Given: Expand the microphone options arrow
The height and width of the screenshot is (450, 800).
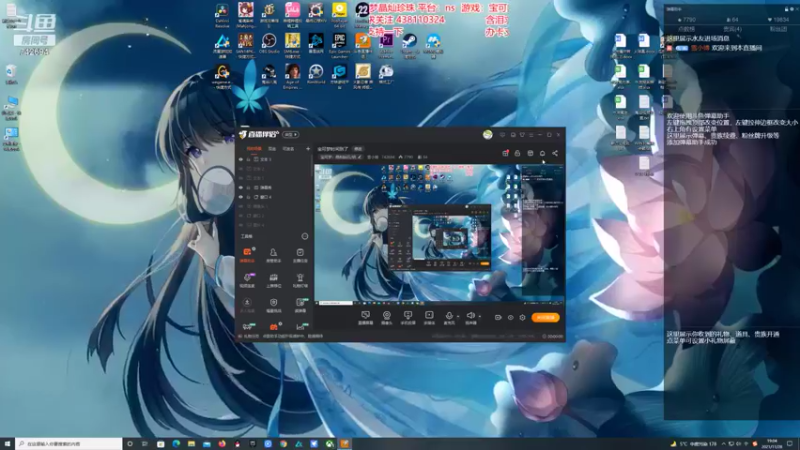Looking at the screenshot, I should tap(458, 316).
